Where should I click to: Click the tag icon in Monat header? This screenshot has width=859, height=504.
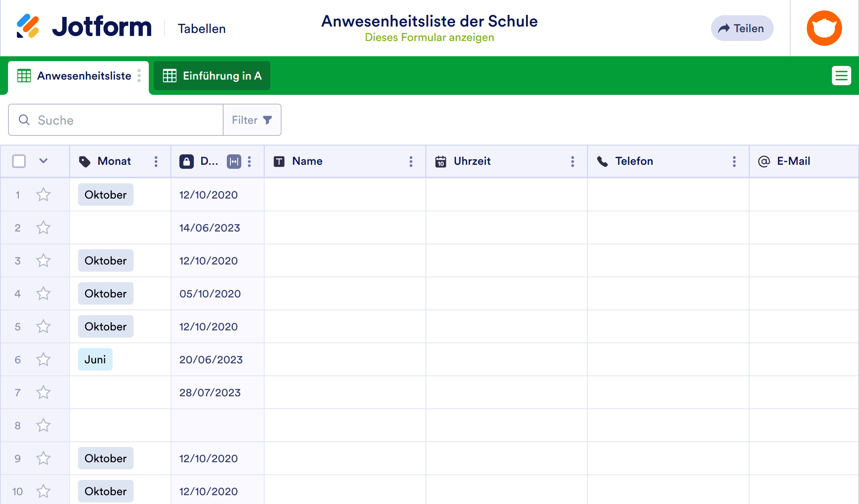(x=84, y=162)
